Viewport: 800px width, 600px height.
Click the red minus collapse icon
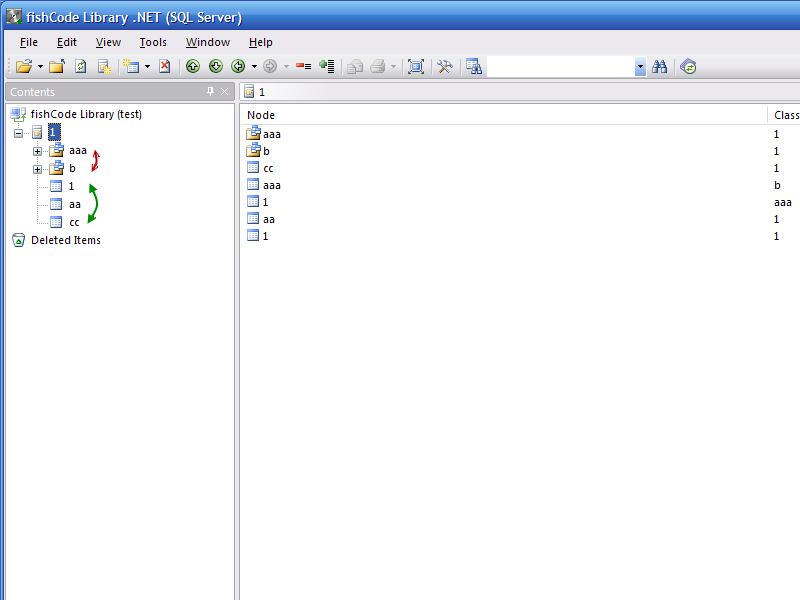[304, 66]
